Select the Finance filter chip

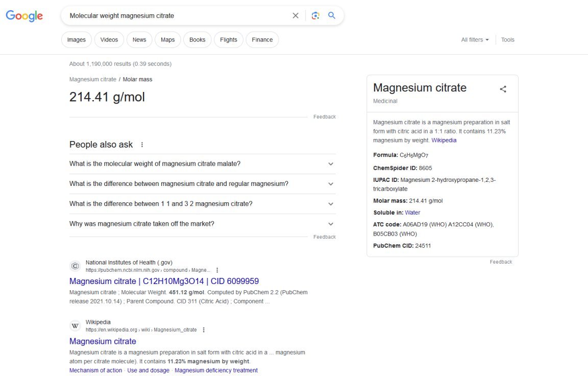point(262,40)
